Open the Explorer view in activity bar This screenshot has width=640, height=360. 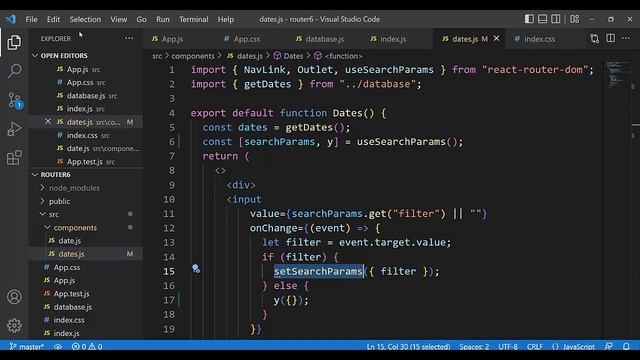[x=14, y=42]
